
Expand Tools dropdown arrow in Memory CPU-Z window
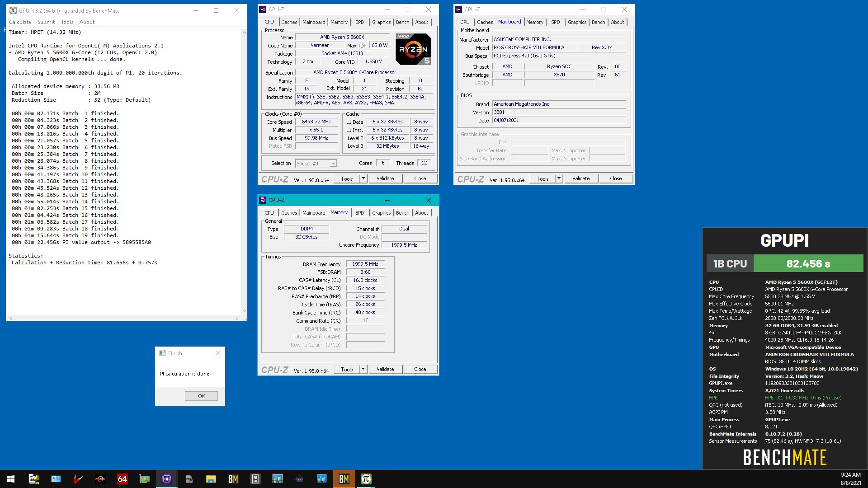pos(363,369)
